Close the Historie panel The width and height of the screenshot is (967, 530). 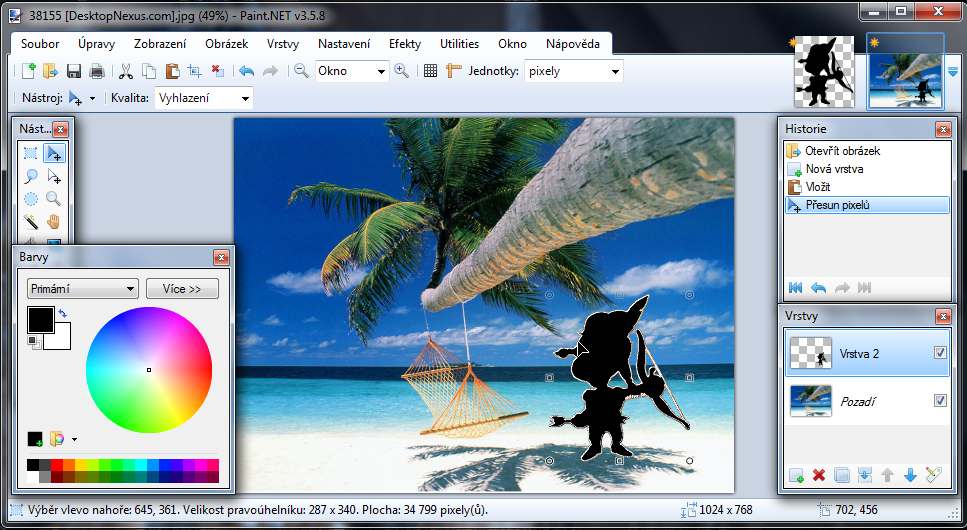943,129
